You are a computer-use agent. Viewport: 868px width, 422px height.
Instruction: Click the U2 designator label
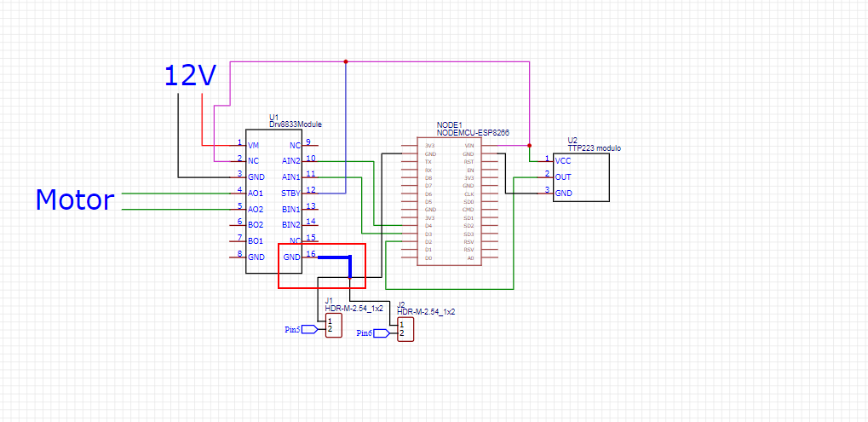tap(572, 142)
